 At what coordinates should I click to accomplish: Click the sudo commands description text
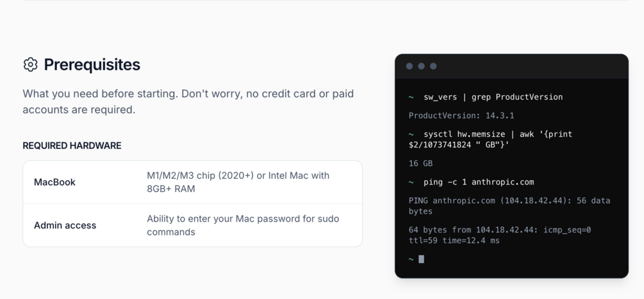243,225
